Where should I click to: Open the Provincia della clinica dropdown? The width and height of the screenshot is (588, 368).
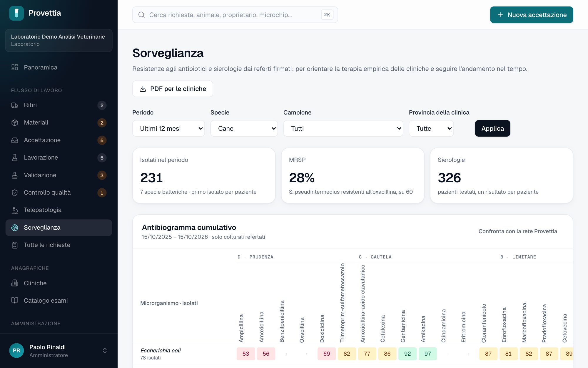[431, 128]
